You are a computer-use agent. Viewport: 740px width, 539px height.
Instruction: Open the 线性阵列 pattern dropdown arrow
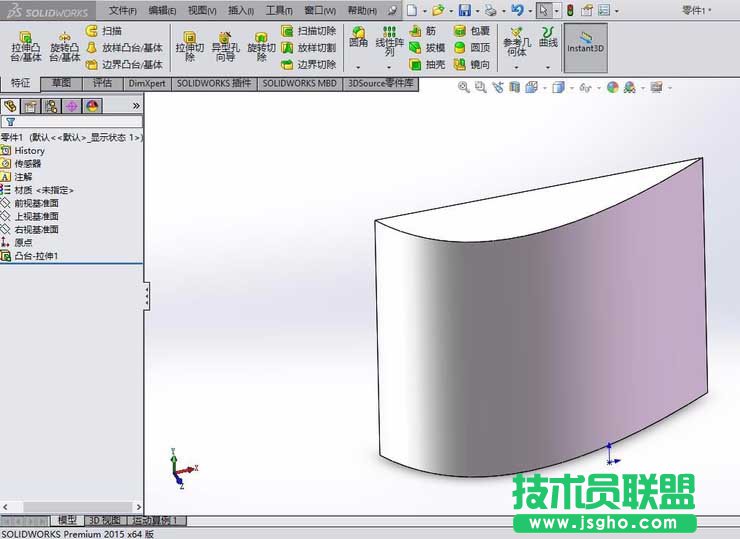[x=389, y=67]
